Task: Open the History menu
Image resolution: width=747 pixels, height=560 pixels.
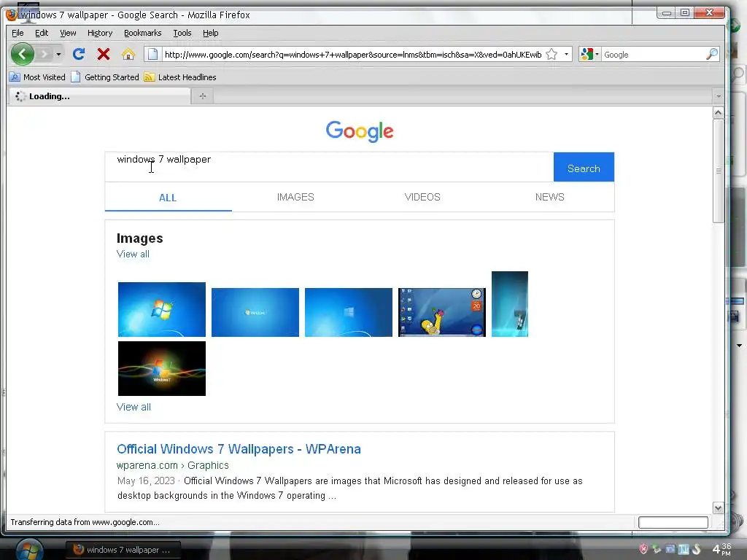Action: point(100,33)
